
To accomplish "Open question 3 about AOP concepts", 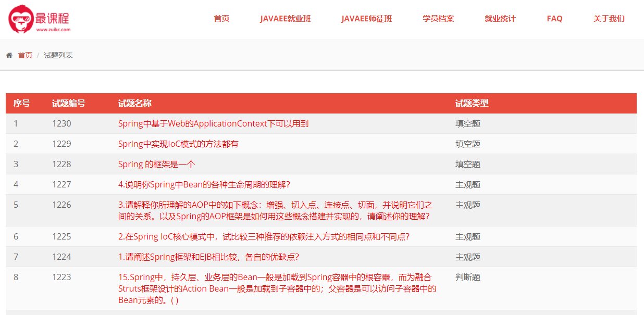I will pos(275,210).
